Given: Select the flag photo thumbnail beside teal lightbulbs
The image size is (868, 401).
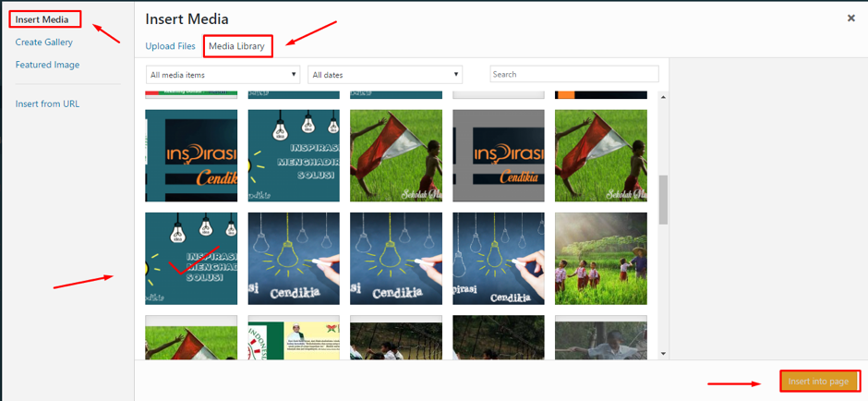Looking at the screenshot, I should pyautogui.click(x=396, y=155).
